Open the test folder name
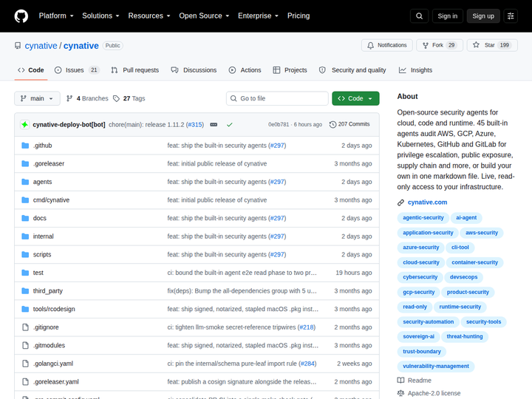 coord(38,273)
